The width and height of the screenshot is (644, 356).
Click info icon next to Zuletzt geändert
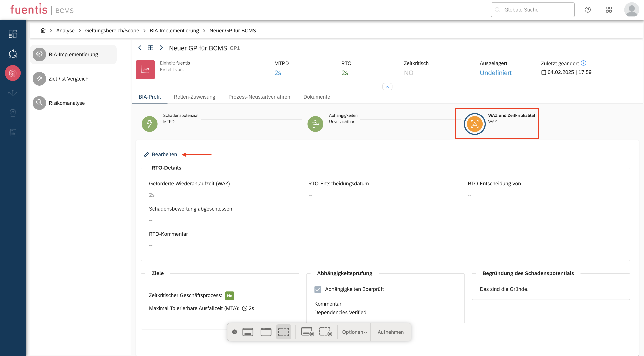coord(583,63)
